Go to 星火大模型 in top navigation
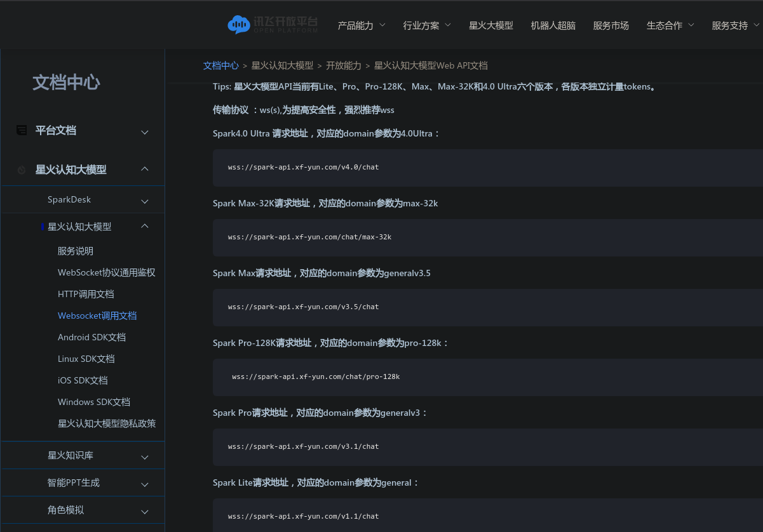Image resolution: width=763 pixels, height=532 pixels. 491,25
